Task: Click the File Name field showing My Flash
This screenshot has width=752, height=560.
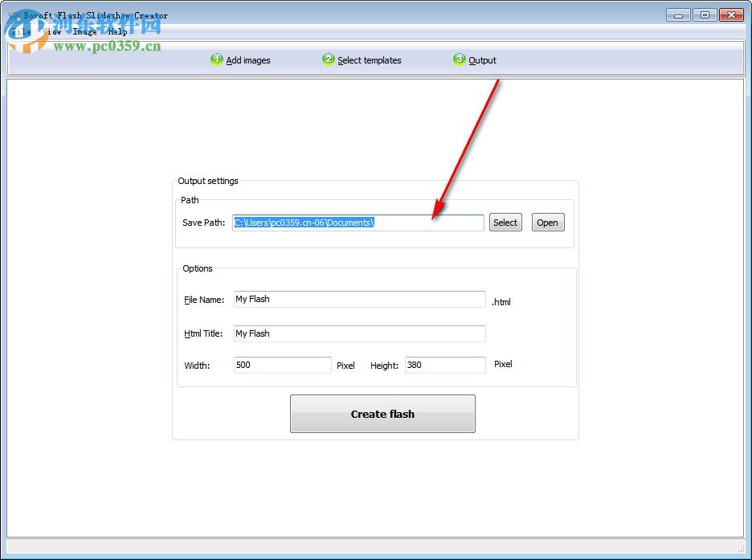Action: 359,299
